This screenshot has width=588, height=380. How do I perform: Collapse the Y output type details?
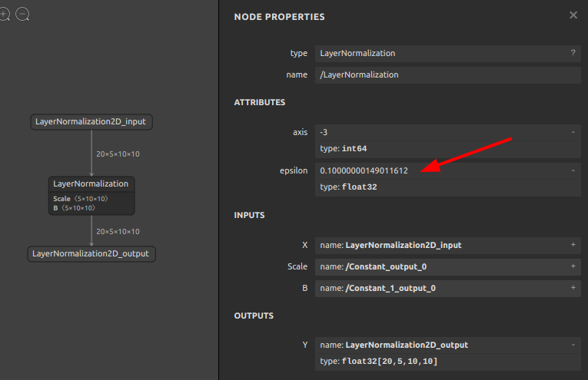(x=573, y=345)
